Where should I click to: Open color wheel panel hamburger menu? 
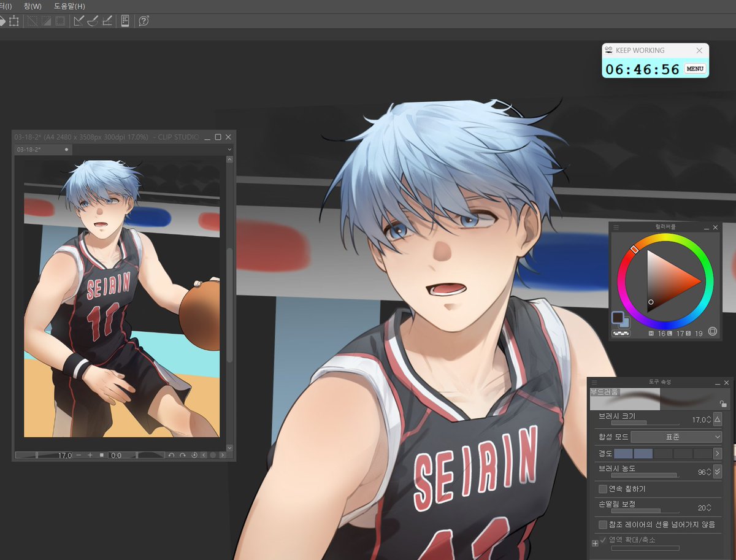pos(616,227)
